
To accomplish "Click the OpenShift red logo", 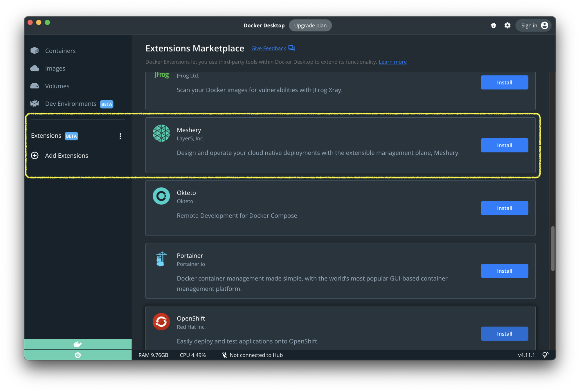I will 161,322.
